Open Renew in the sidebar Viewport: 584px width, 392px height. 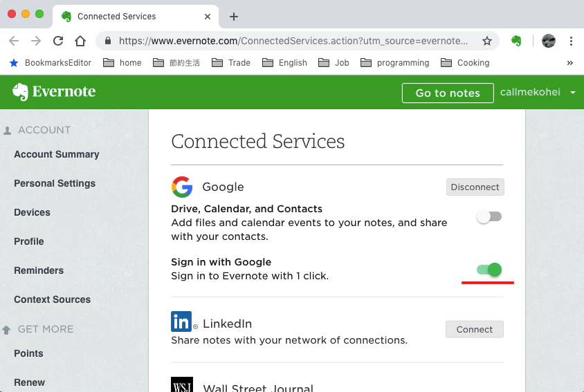click(30, 382)
